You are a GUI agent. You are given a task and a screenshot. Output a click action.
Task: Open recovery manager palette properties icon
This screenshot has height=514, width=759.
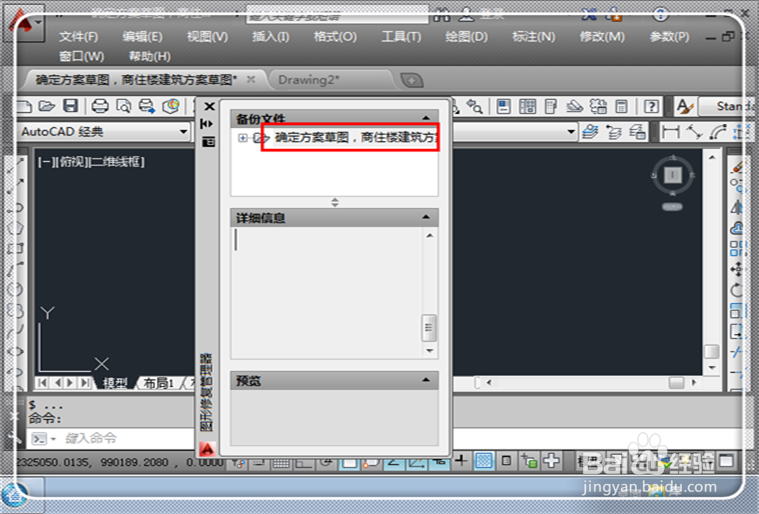[208, 142]
